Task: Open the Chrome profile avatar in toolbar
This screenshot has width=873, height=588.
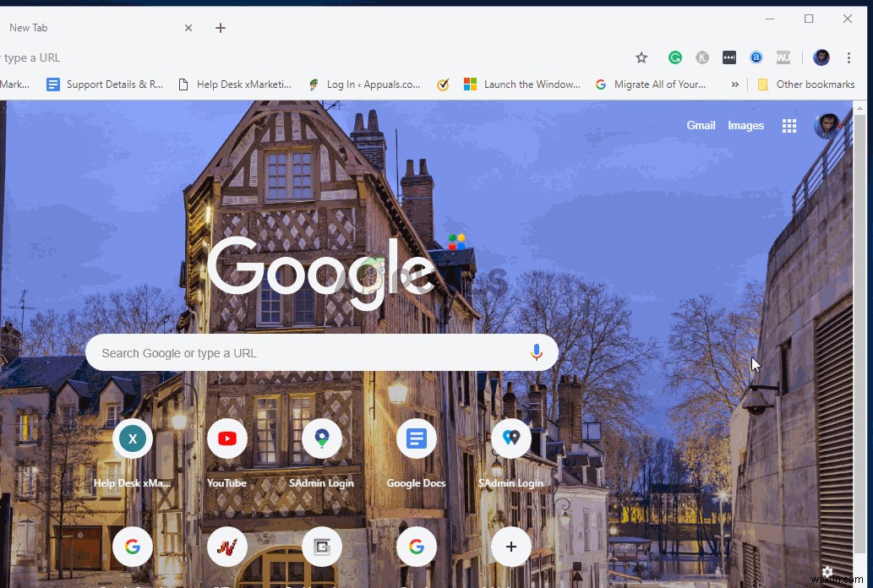Action: (821, 57)
